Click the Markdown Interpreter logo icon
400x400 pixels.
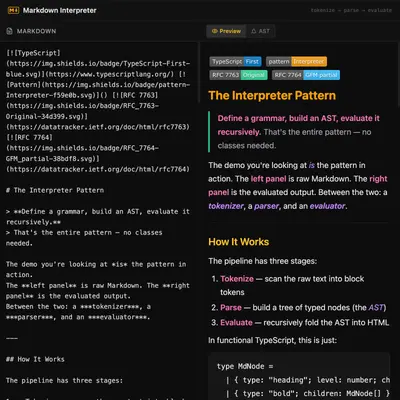13,10
